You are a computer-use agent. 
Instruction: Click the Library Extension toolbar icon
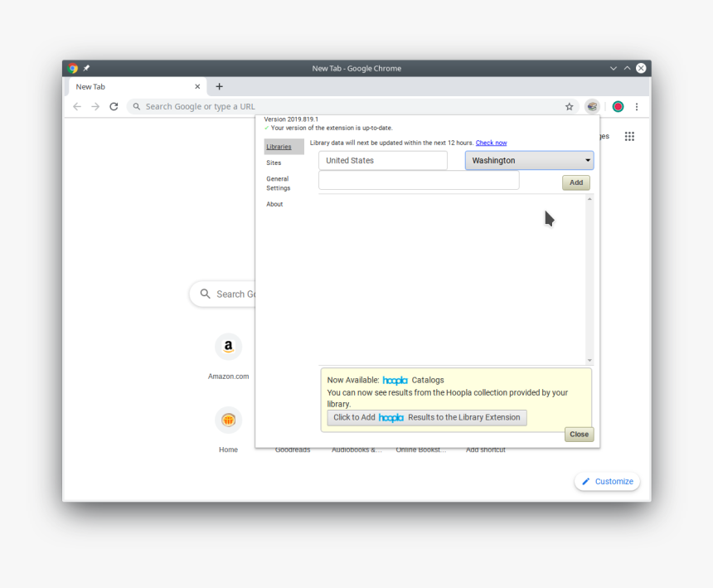592,106
